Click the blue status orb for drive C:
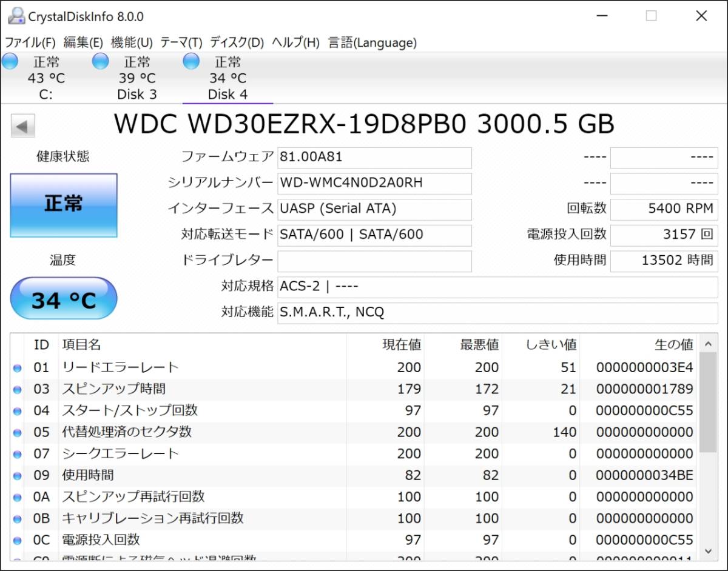Screen dimensions: 728x571 point(10,61)
